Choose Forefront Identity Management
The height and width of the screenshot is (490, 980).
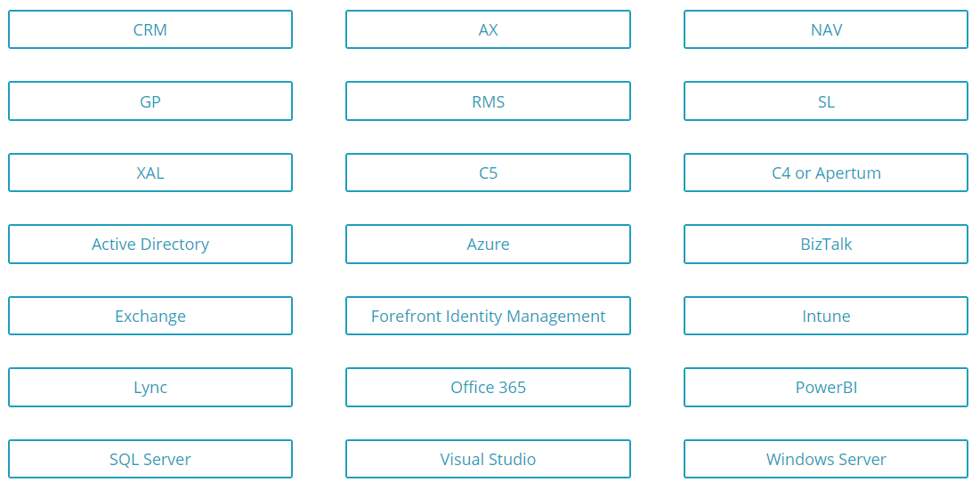(x=488, y=316)
